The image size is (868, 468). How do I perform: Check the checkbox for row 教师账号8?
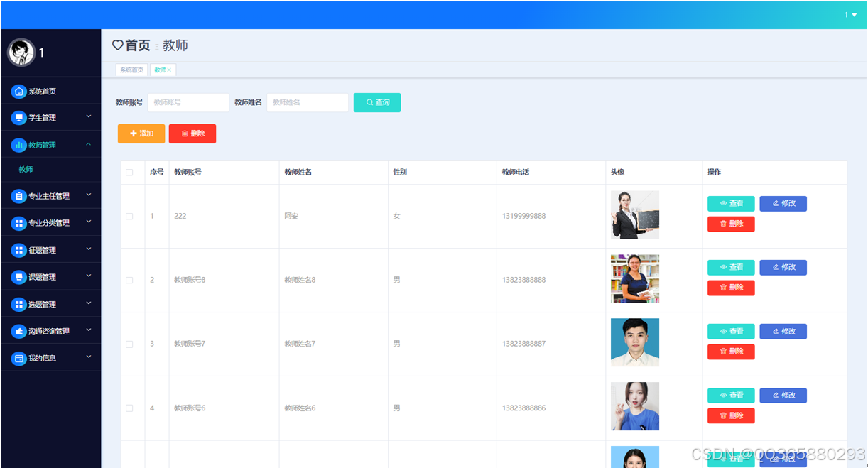[129, 281]
